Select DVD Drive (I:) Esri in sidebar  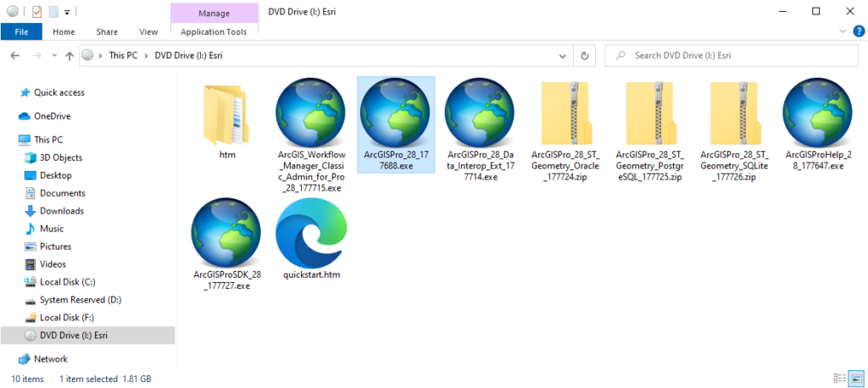pos(87,335)
